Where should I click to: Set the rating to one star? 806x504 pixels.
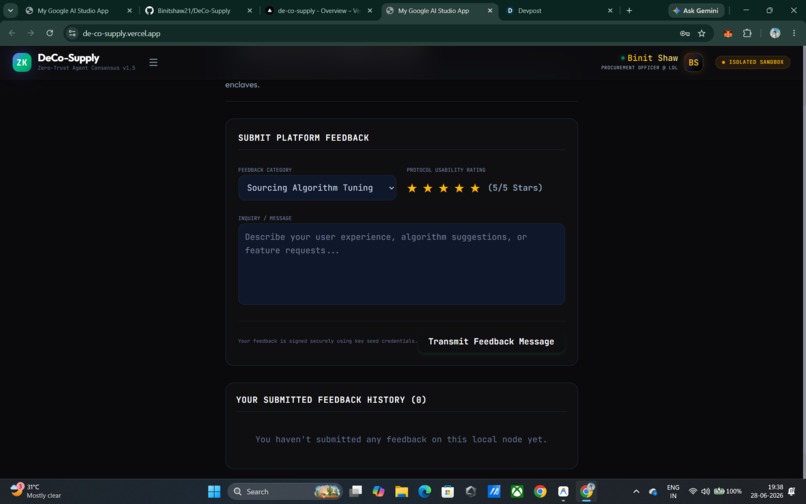[x=412, y=188]
